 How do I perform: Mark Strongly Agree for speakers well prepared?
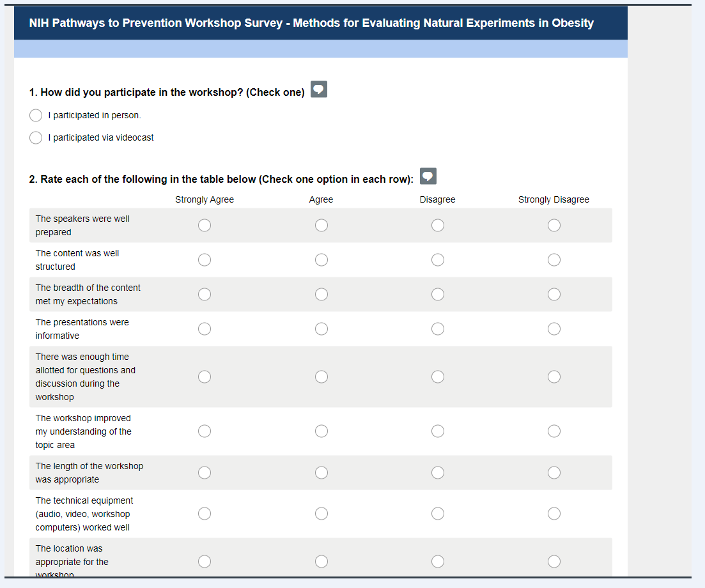coord(205,226)
